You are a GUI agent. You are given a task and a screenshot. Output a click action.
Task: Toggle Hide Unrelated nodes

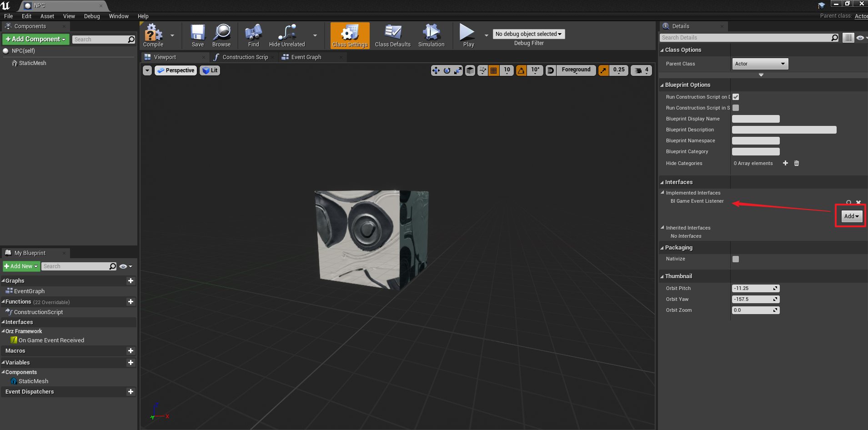287,35
